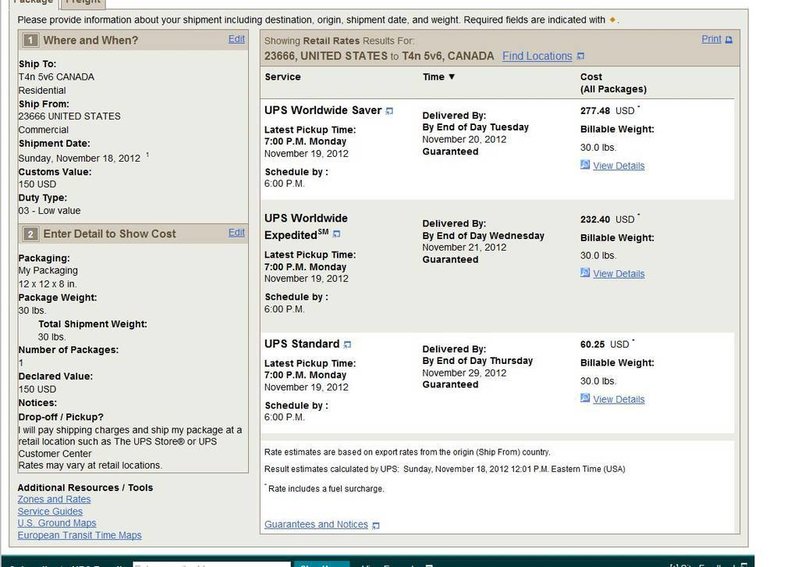
Task: Click By End of Day Thursday delivery text
Action: (x=477, y=361)
